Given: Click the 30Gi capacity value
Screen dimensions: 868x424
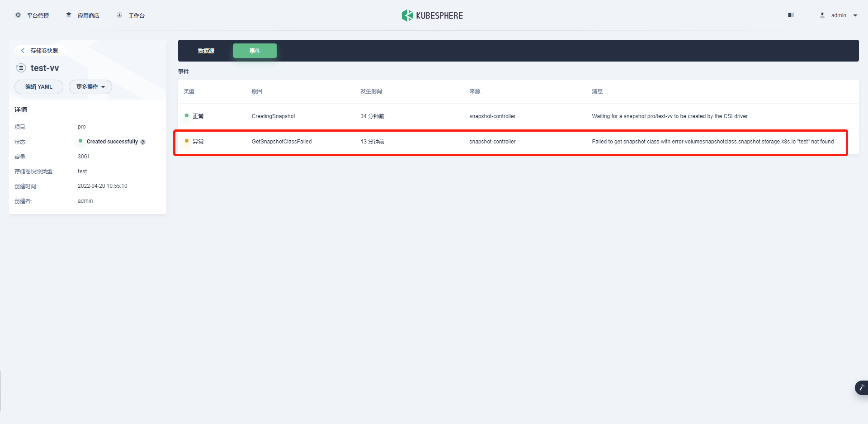Looking at the screenshot, I should 83,156.
